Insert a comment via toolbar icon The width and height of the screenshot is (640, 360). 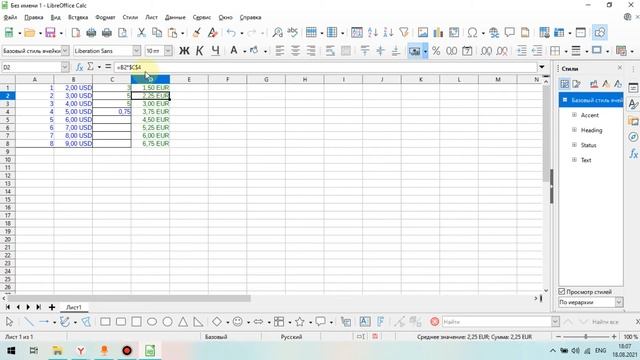pyautogui.click(x=509, y=33)
